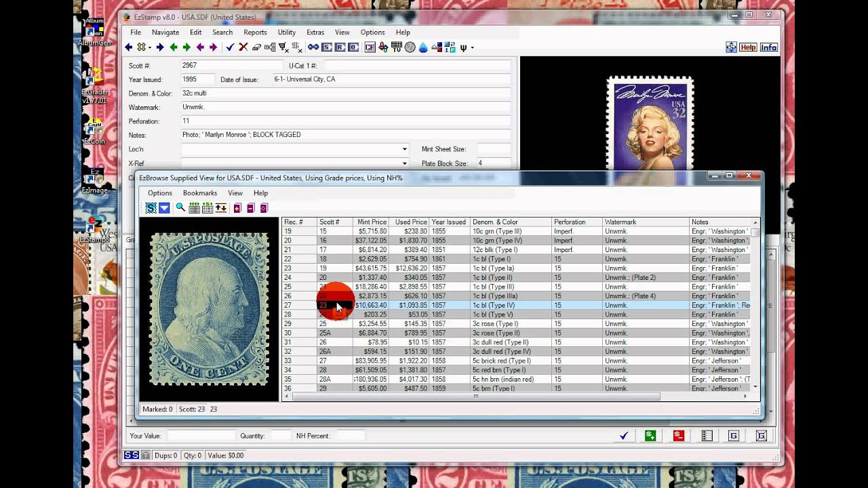Click the green right arrow icon
The height and width of the screenshot is (488, 868).
coord(186,47)
